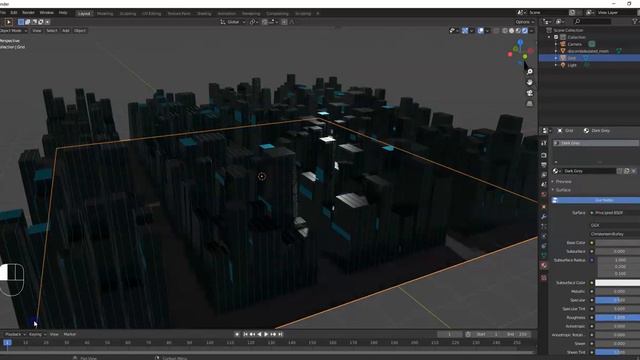Click the play animation button
The width and height of the screenshot is (640, 360).
[x=266, y=334]
